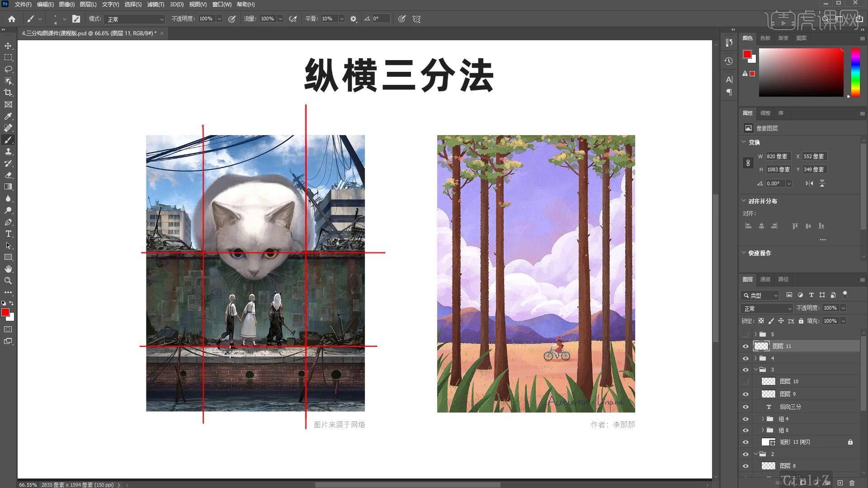Select the Lasso tool

point(8,69)
